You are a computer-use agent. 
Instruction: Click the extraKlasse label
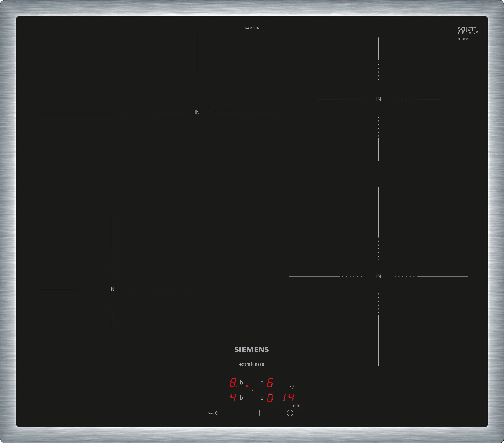coord(252,364)
